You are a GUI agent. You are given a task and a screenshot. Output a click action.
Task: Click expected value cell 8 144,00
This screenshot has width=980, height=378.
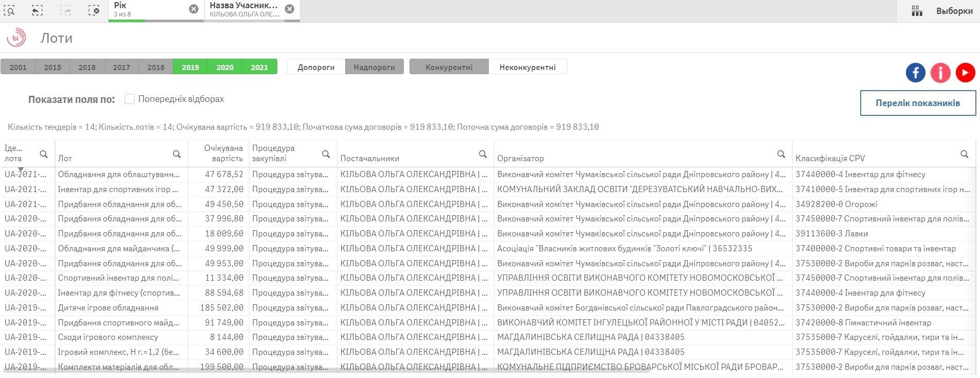coord(219,337)
